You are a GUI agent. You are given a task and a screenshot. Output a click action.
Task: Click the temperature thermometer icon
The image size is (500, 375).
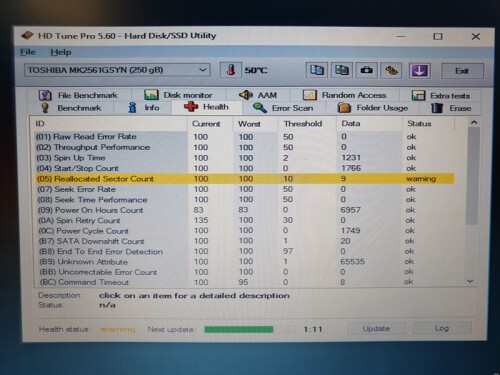(231, 70)
